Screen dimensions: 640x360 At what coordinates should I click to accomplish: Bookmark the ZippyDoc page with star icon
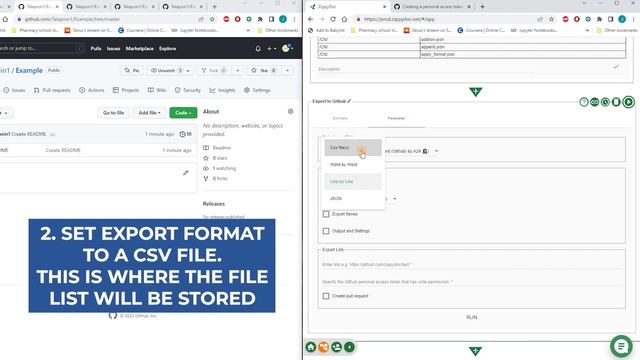551,19
